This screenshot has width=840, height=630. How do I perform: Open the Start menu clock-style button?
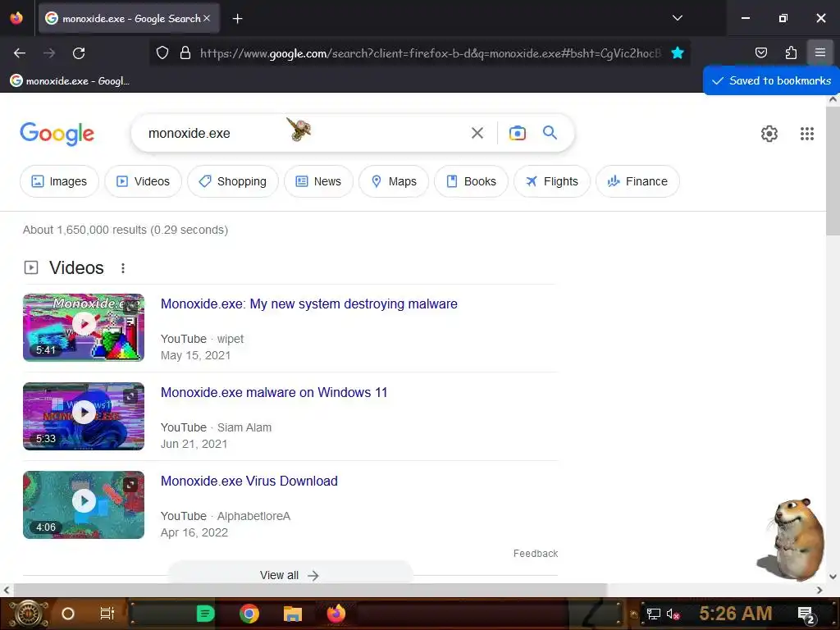[x=29, y=614]
